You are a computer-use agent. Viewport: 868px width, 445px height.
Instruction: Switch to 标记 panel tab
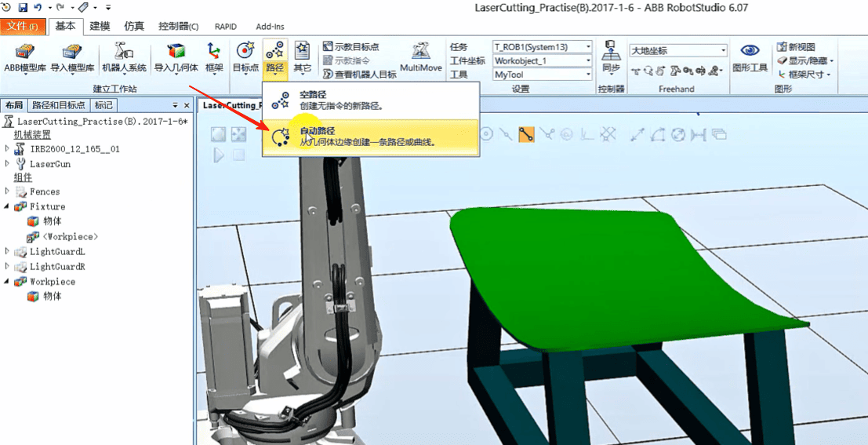[x=104, y=104]
